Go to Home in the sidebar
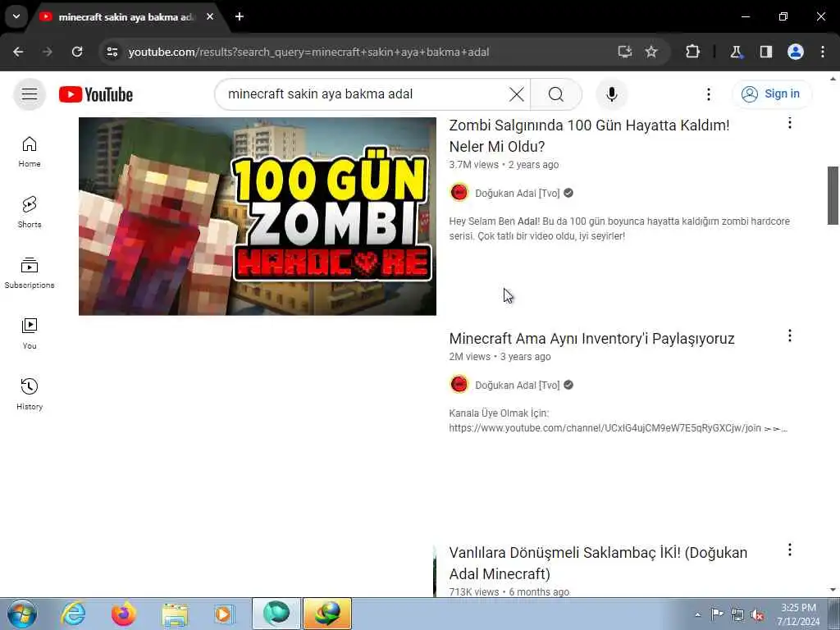This screenshot has height=630, width=840. 30,152
